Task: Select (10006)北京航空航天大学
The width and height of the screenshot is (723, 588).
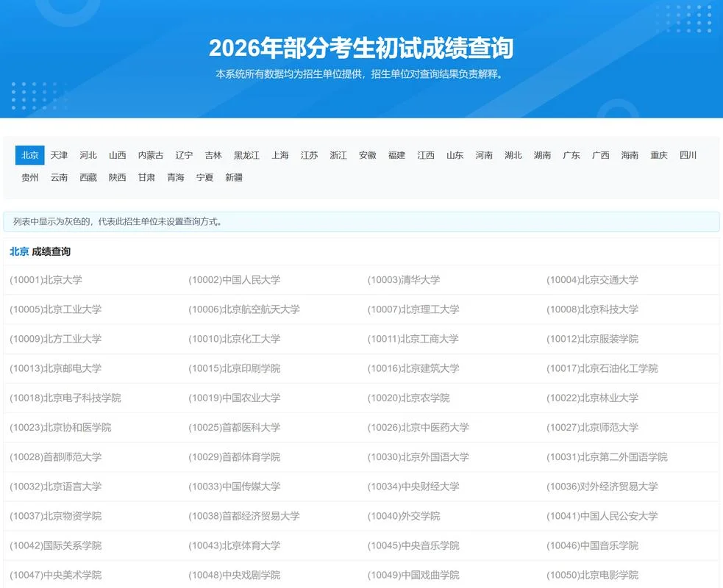Action: click(244, 309)
